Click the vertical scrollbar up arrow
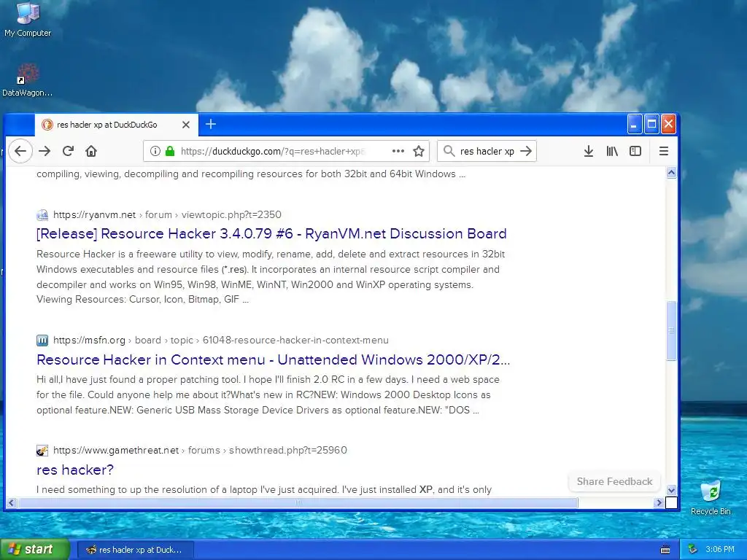Screen dimensions: 747x560 tap(671, 173)
